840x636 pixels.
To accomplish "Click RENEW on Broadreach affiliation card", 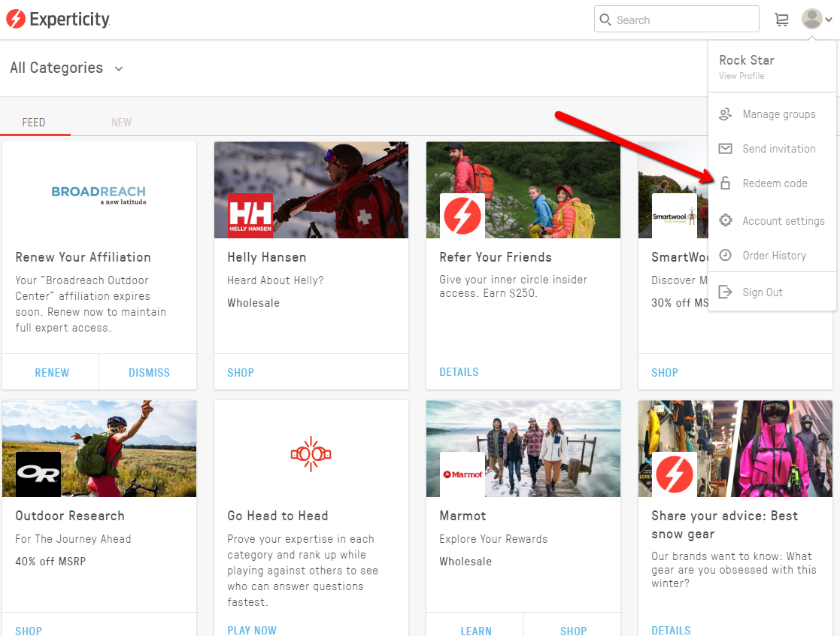I will coord(52,373).
